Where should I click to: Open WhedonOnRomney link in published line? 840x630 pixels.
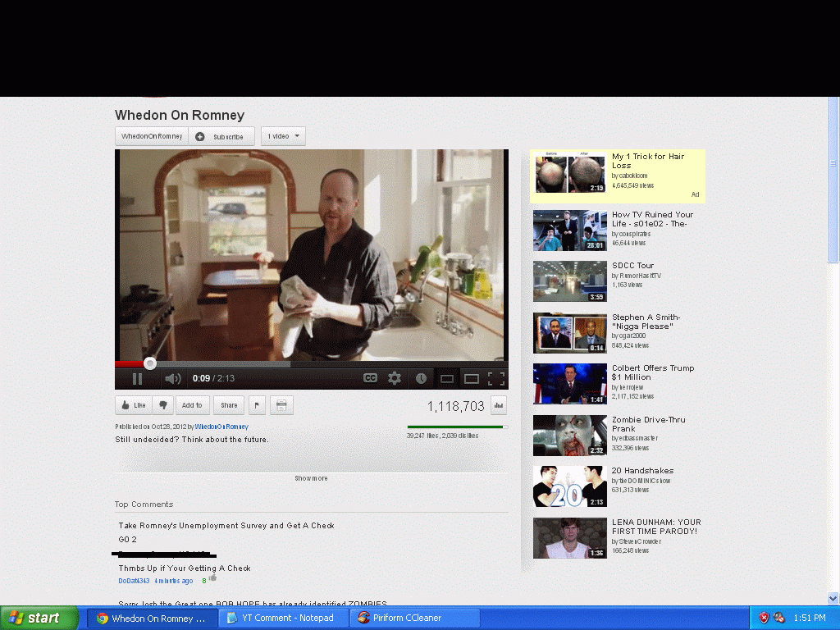coord(221,427)
